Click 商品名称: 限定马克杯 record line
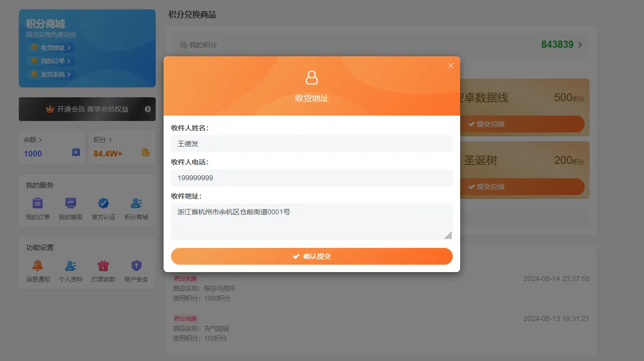 [204, 288]
